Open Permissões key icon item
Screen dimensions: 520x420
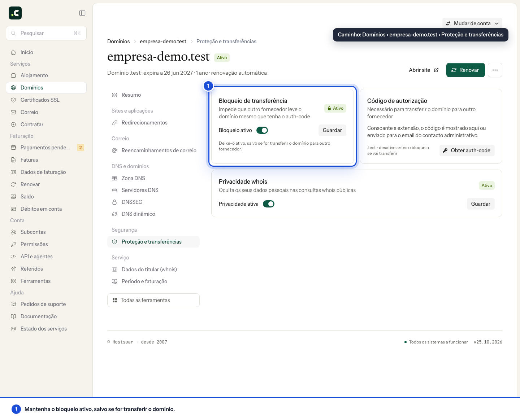click(x=46, y=244)
